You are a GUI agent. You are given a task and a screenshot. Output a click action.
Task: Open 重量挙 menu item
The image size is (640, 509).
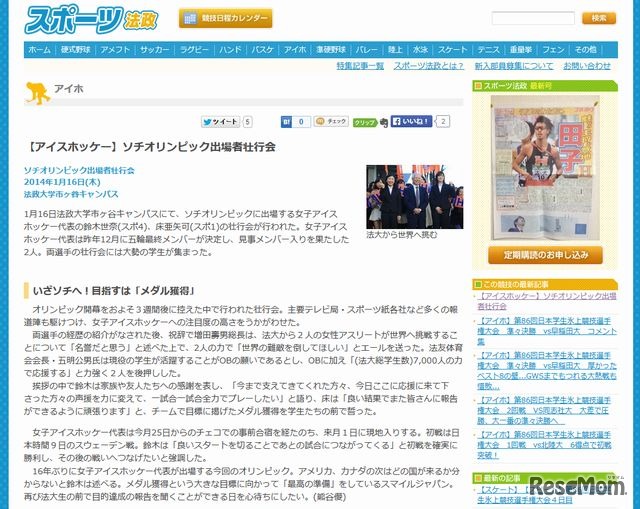click(520, 50)
